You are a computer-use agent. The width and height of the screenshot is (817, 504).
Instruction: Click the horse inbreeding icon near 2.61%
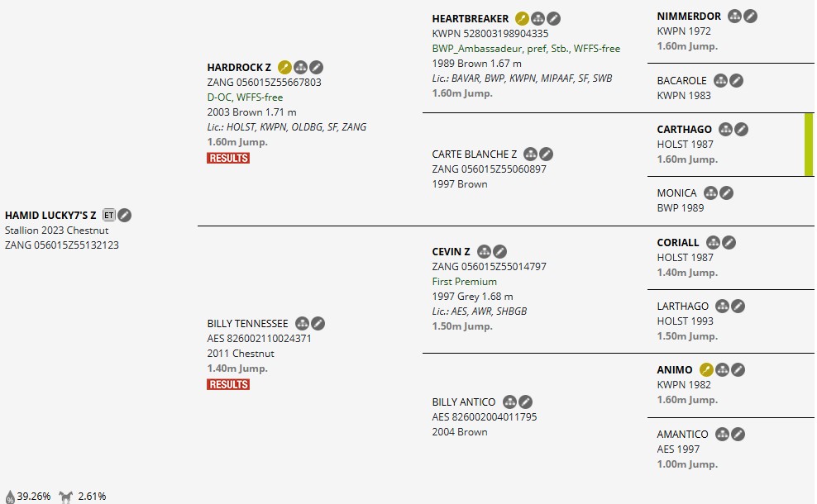point(66,497)
